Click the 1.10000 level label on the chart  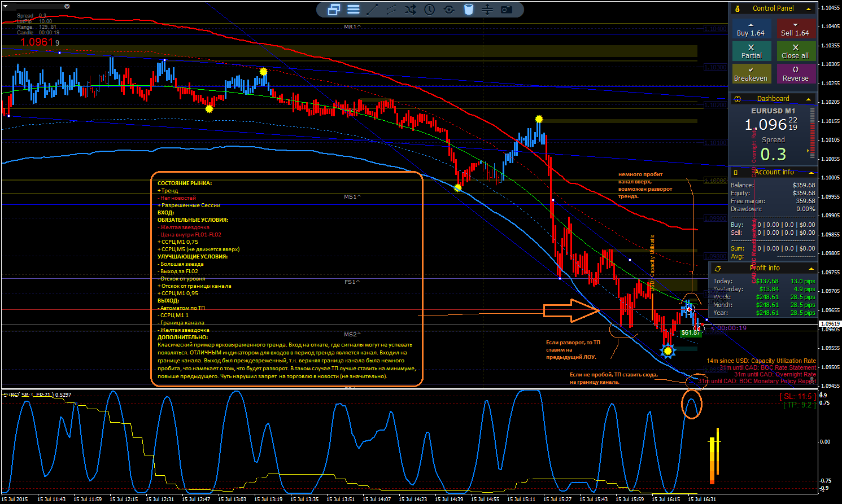716,181
